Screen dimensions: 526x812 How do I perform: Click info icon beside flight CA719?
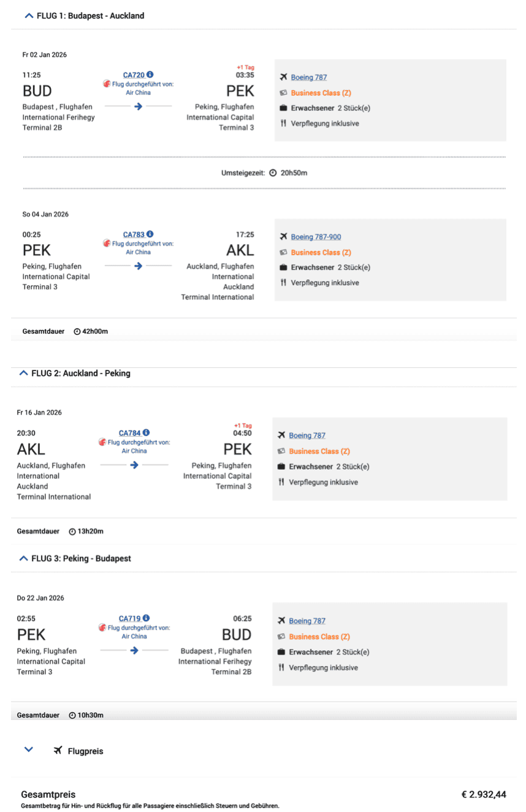pyautogui.click(x=146, y=618)
